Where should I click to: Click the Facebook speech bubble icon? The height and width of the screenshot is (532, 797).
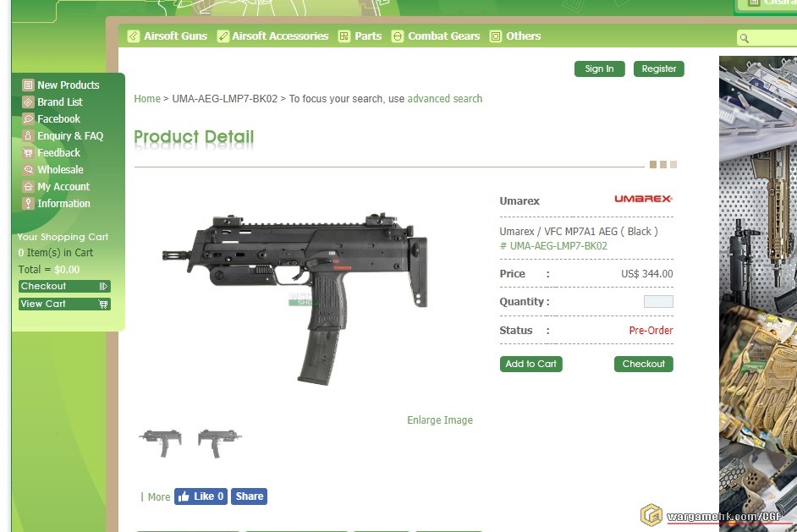tap(29, 119)
